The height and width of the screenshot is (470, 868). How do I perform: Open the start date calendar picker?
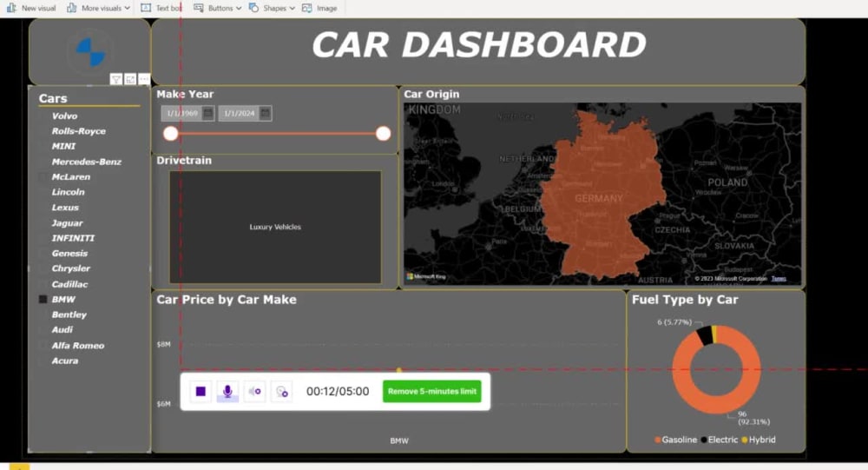208,113
